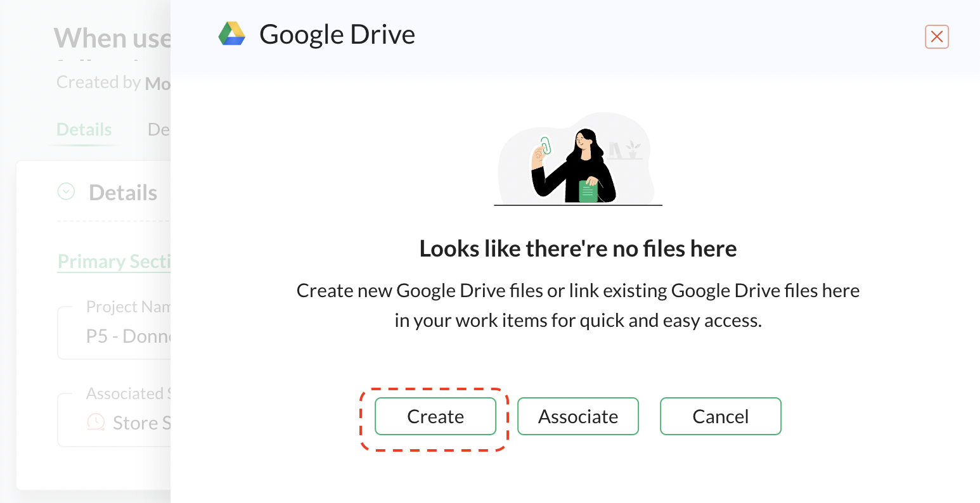
Task: Click the clock icon beside Store
Action: click(96, 423)
